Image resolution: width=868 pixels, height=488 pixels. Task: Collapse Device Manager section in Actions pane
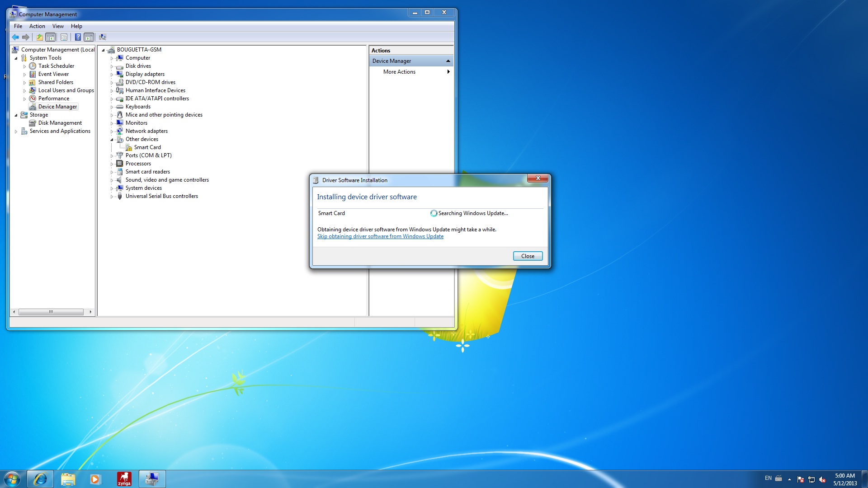click(448, 61)
